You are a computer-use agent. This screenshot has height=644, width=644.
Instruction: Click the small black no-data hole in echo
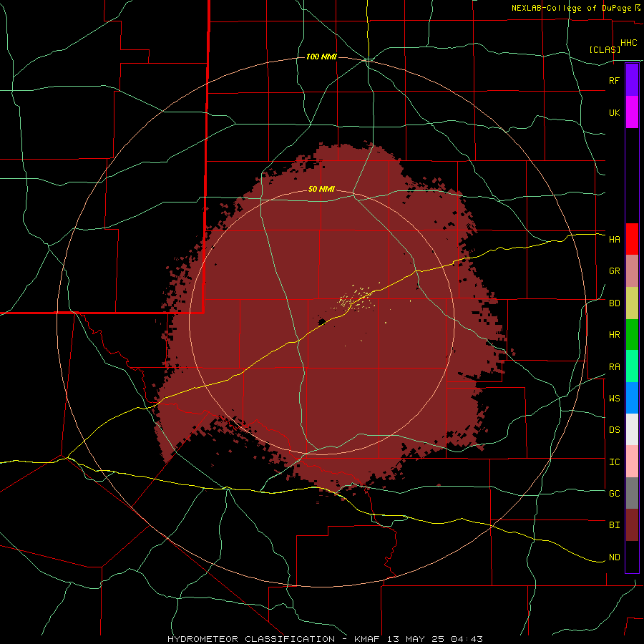point(322,321)
